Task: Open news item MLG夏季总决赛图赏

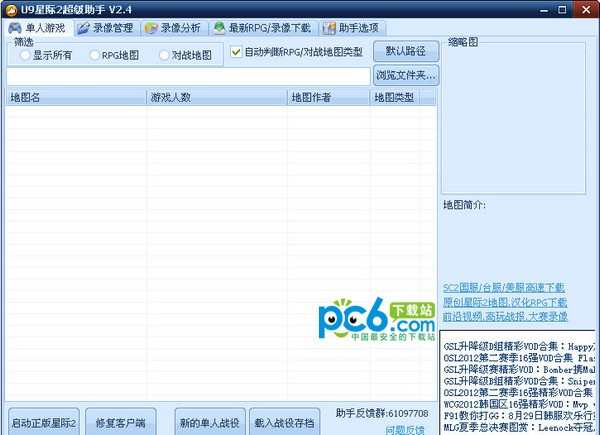Action: 519,427
